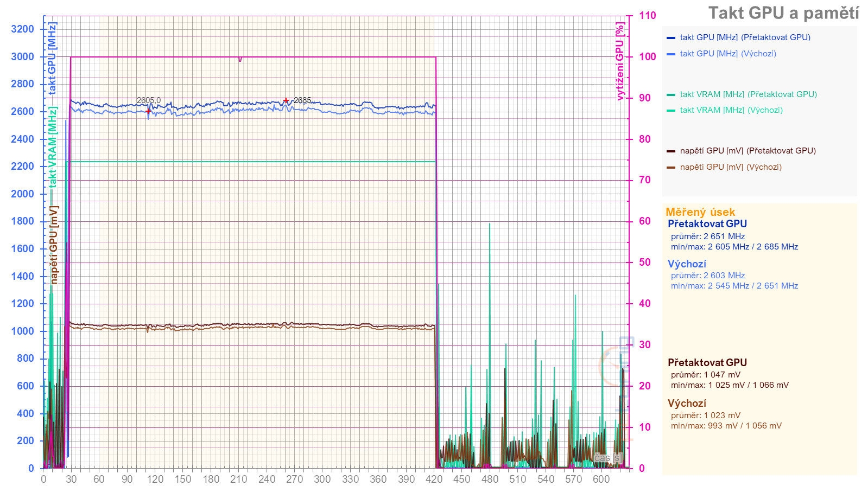The width and height of the screenshot is (868, 486).
Task: Click legend entry napětí GPU [mV] (Přetaktovat GPU)
Action: pyautogui.click(x=747, y=151)
